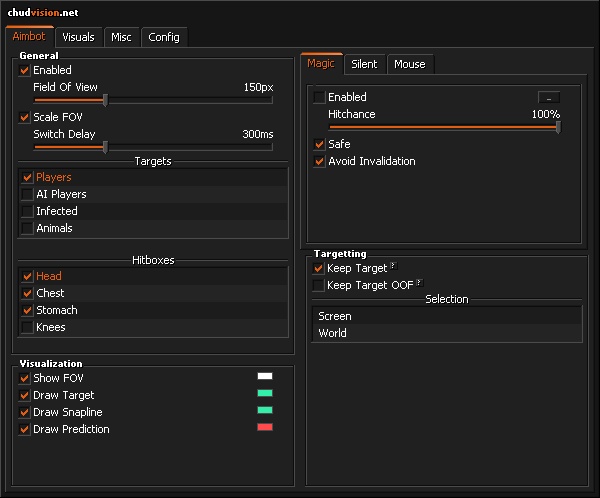Enable the Keep Target OOF checkbox
The width and height of the screenshot is (600, 498).
(318, 285)
